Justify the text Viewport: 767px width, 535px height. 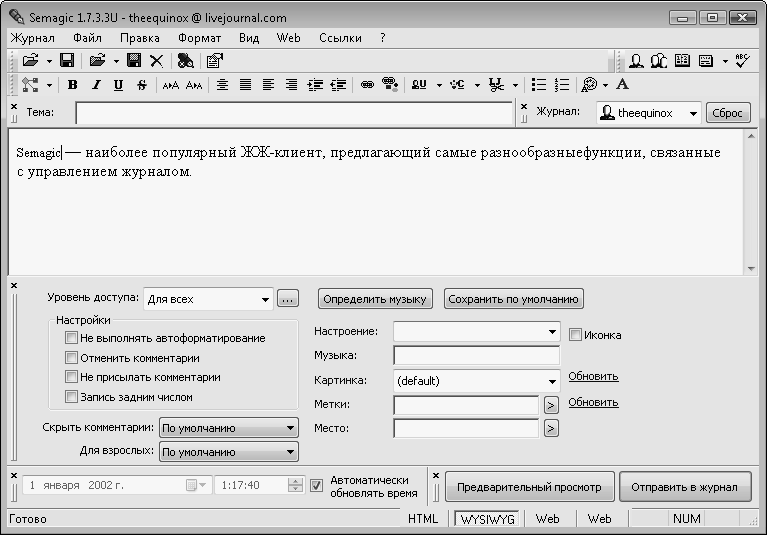pyautogui.click(x=245, y=85)
